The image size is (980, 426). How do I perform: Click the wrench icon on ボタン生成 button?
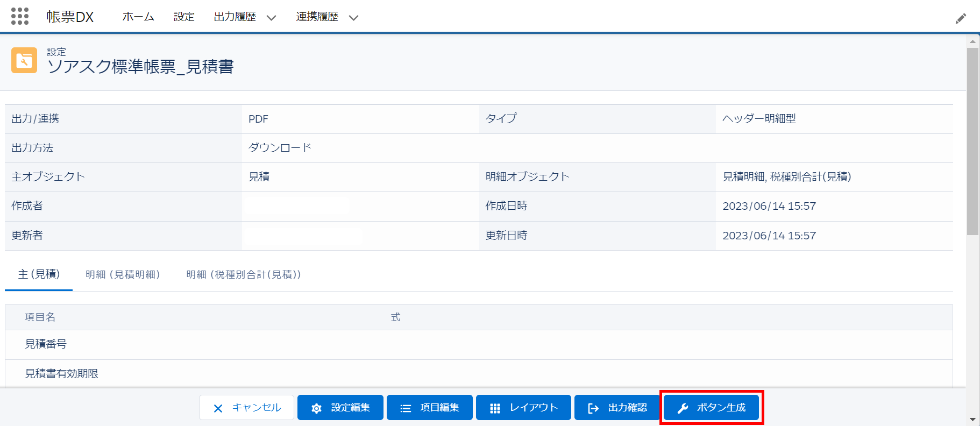[683, 408]
